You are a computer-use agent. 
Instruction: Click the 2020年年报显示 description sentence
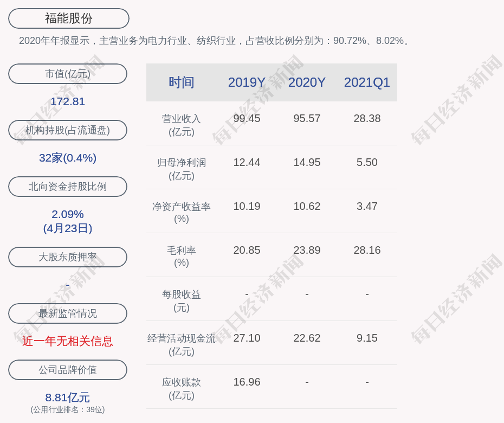coord(215,41)
